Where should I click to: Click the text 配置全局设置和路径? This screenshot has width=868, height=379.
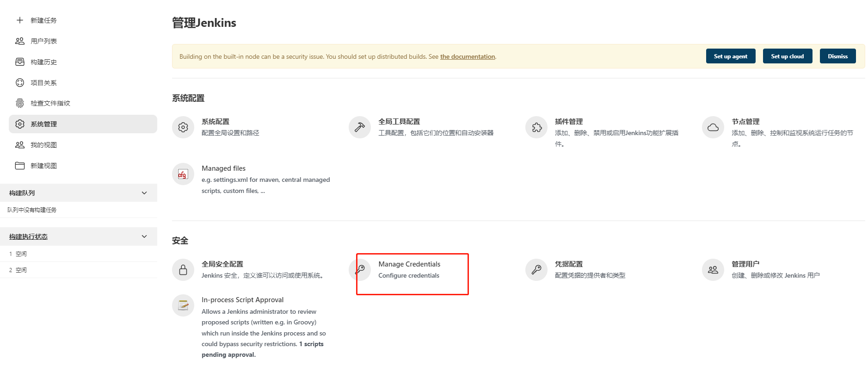(x=230, y=133)
